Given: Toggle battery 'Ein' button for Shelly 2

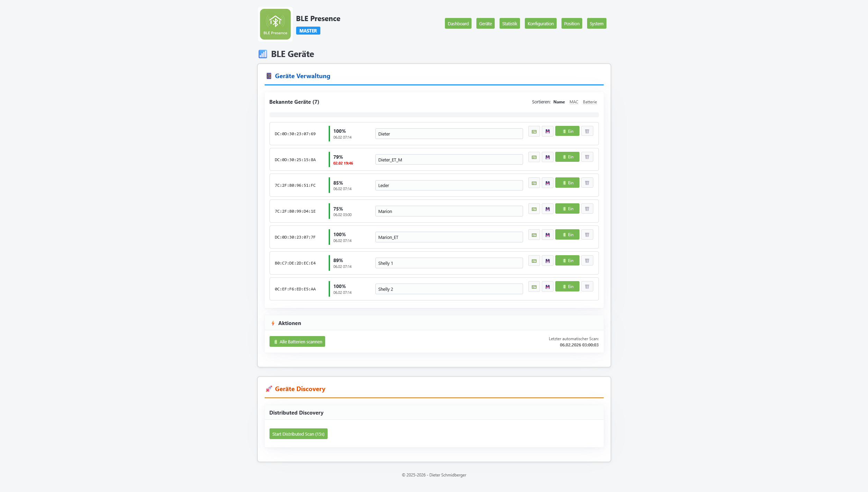Looking at the screenshot, I should (x=567, y=287).
